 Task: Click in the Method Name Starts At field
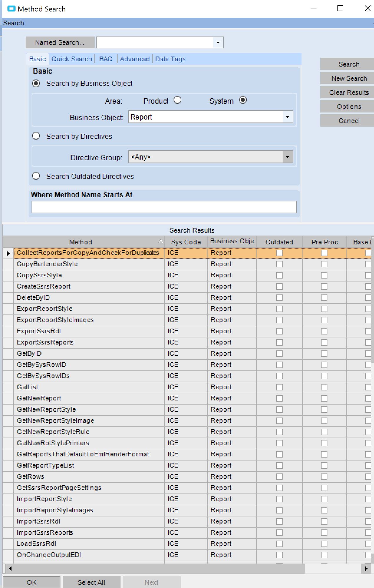(x=164, y=207)
